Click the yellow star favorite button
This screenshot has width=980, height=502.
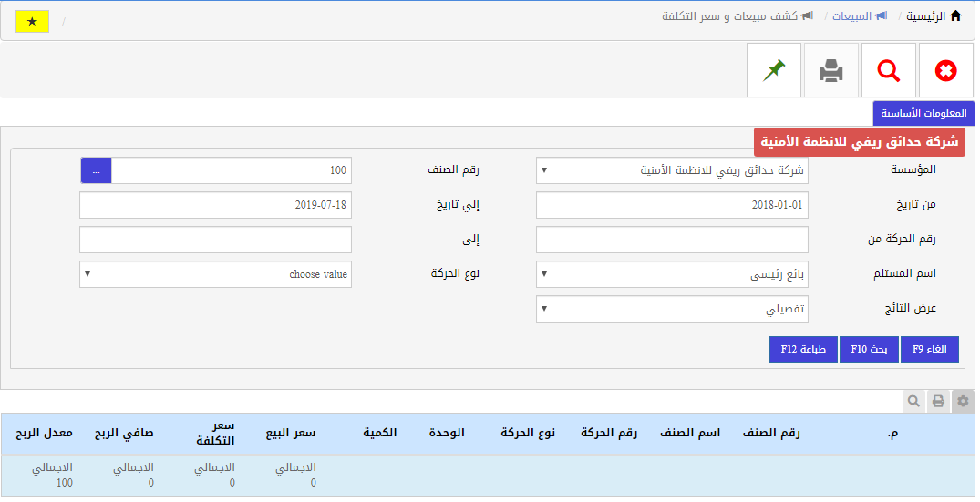pos(33,21)
